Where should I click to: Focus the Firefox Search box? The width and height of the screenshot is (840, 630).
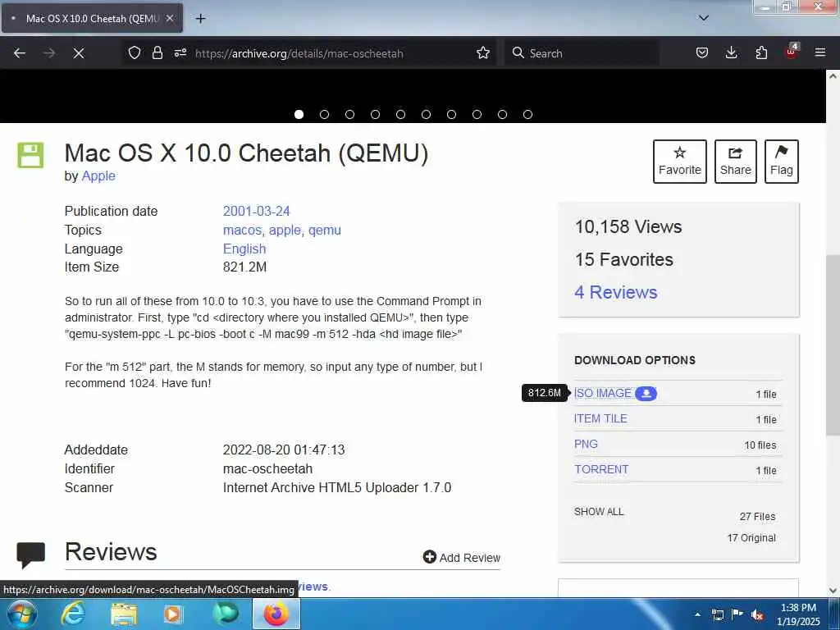click(582, 53)
